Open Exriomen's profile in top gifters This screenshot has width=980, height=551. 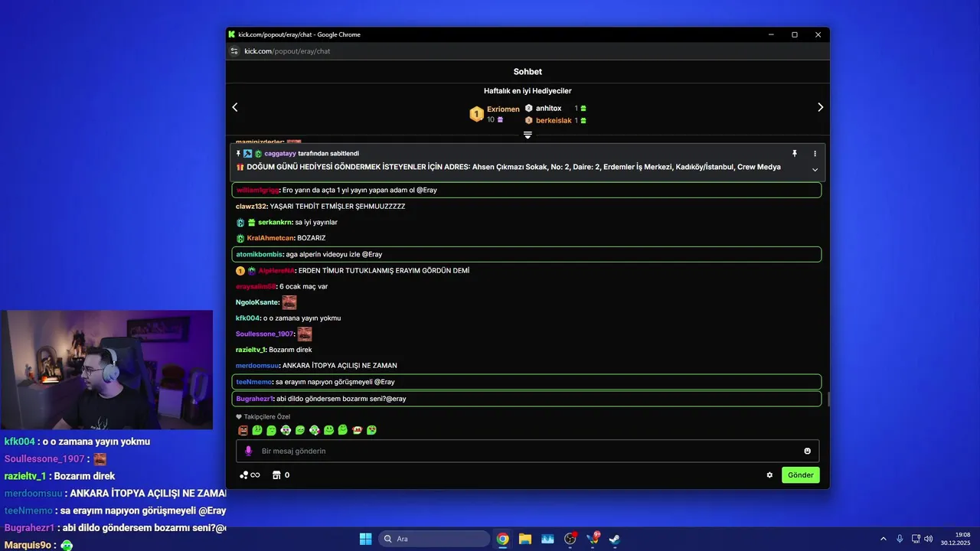coord(503,109)
